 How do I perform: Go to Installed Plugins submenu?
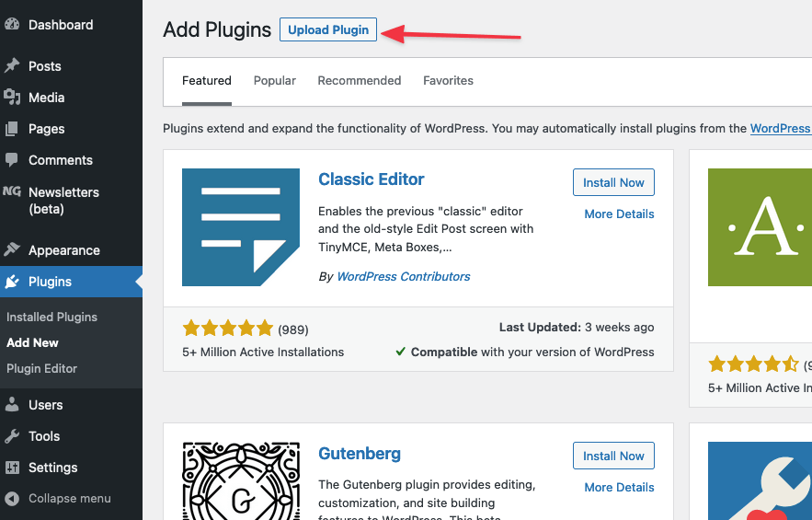tap(51, 318)
